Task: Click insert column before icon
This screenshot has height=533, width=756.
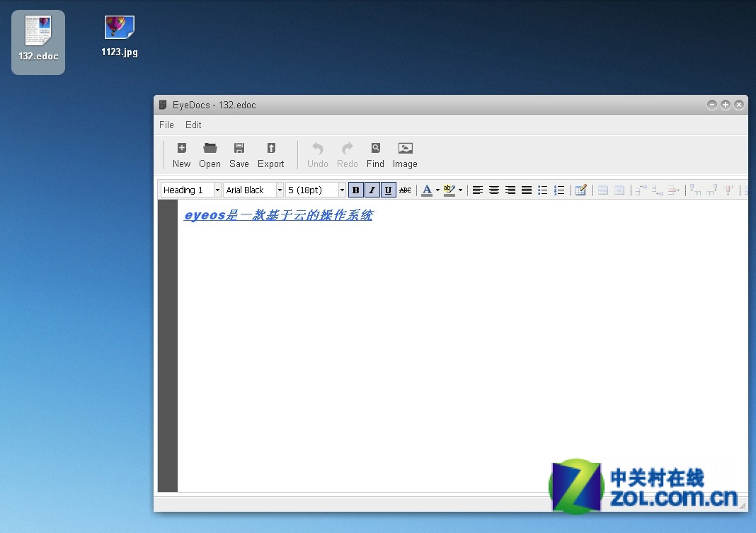Action: tap(695, 190)
